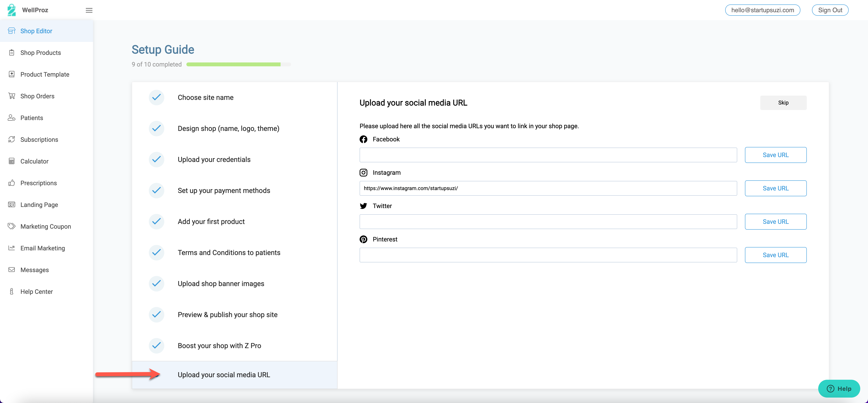
Task: Click the Calculator sidebar icon
Action: click(12, 161)
